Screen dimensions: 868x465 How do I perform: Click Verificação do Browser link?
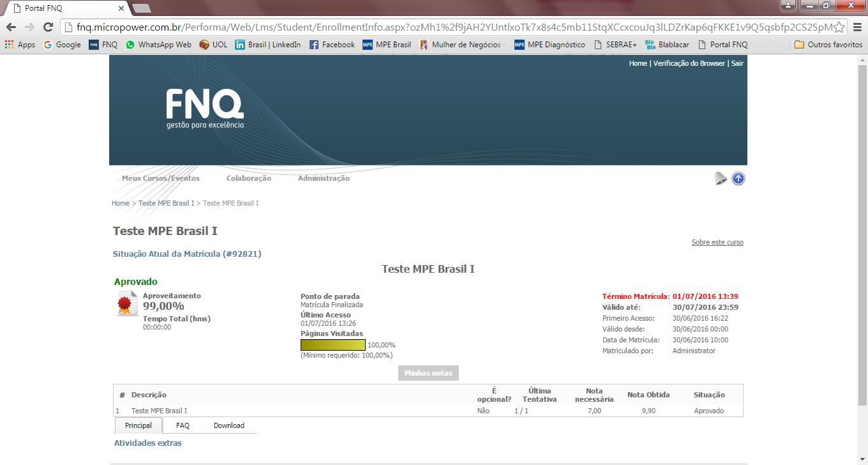click(689, 63)
